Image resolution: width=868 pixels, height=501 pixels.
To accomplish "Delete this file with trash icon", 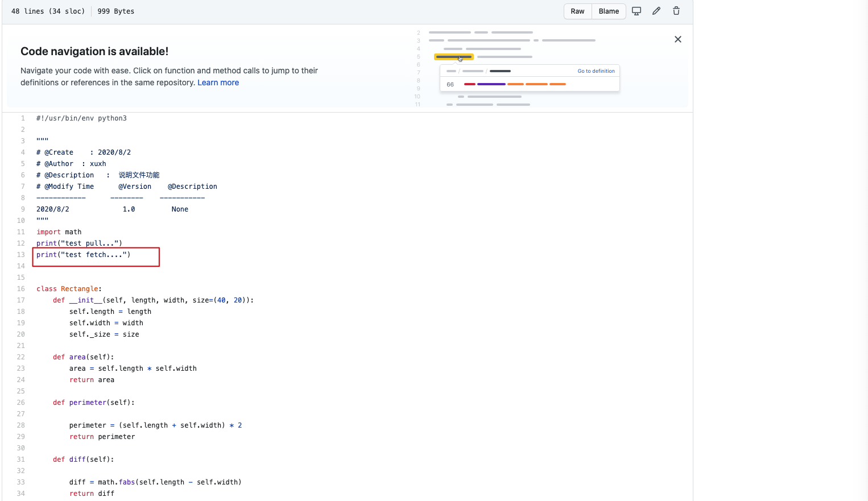I will (676, 11).
